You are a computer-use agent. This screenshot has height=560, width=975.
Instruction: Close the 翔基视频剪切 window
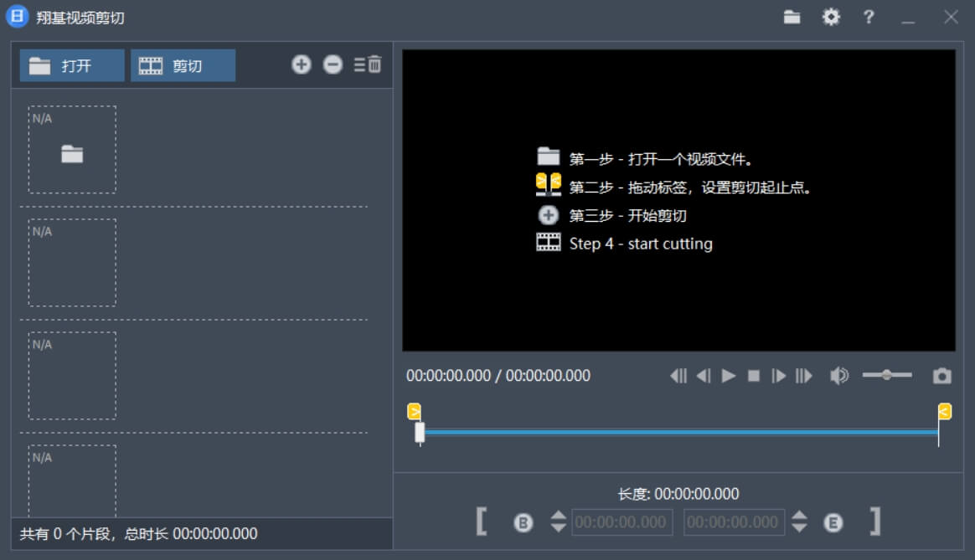pyautogui.click(x=951, y=17)
